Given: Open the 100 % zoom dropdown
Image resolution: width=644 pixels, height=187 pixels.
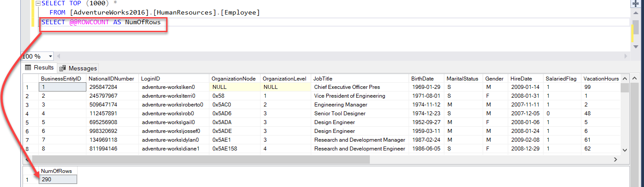Looking at the screenshot, I should (x=50, y=56).
